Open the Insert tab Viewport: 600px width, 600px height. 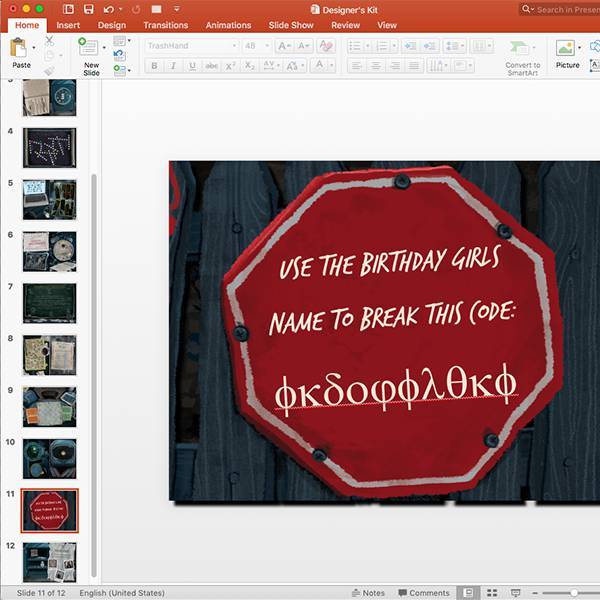tap(68, 25)
